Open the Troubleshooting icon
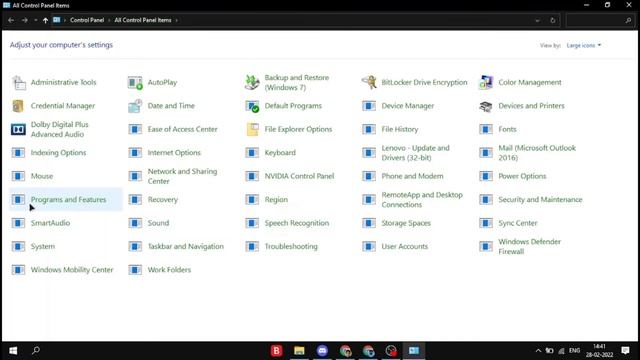 [x=252, y=247]
